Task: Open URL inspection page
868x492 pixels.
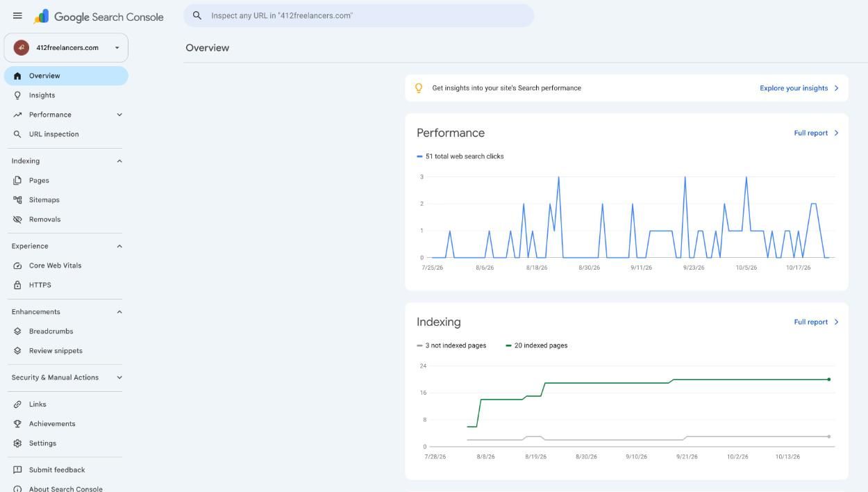Action: [x=66, y=134]
